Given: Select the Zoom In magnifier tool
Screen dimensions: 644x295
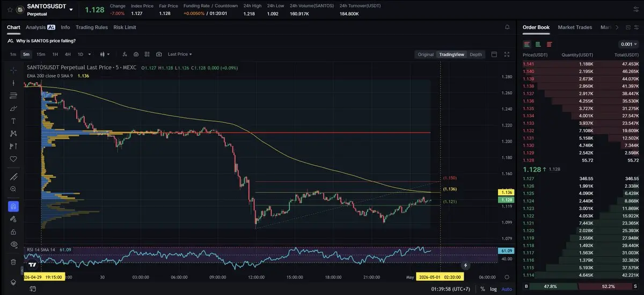Looking at the screenshot, I should 13,189.
